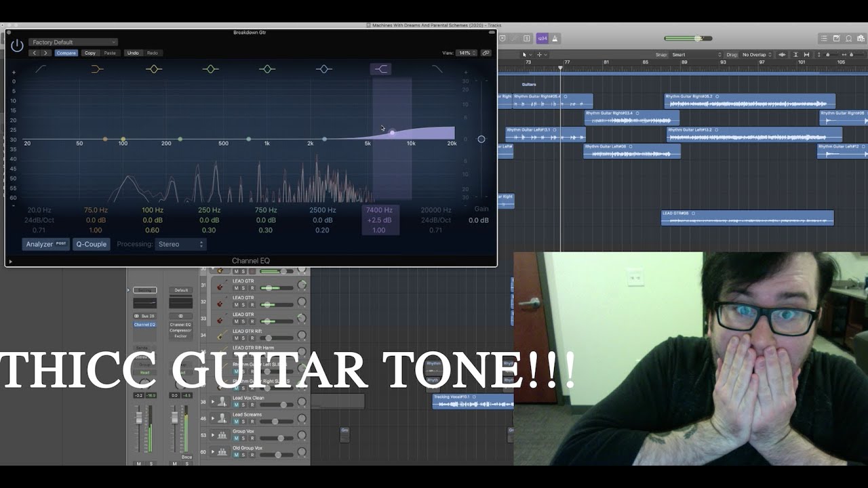
Task: Open the Snap Smart dropdown
Action: [696, 54]
